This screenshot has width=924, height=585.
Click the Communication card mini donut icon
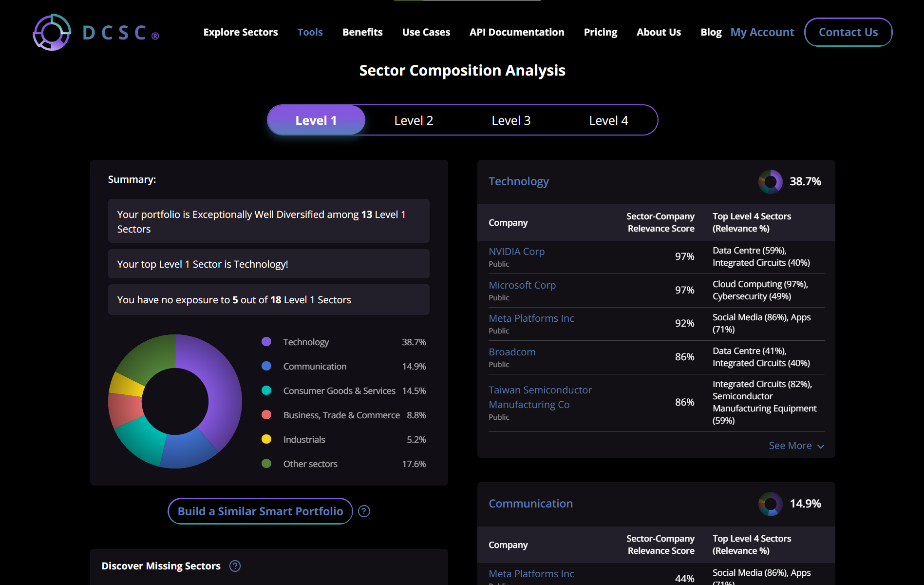[771, 504]
